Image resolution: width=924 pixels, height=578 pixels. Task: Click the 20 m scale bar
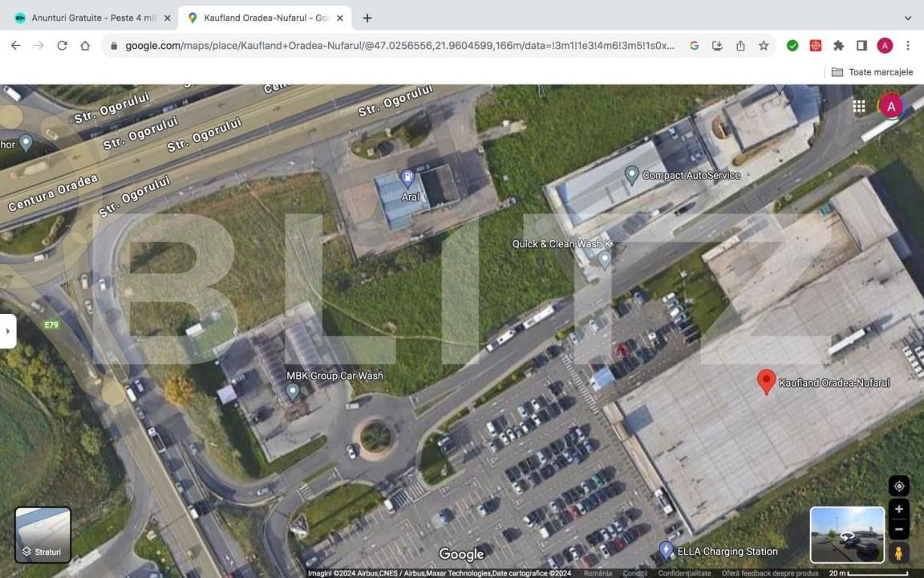[869, 573]
